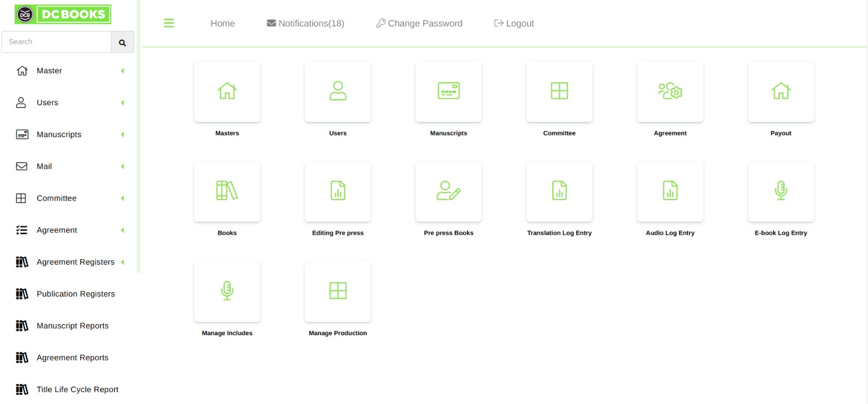Open the Agreement tile with gear icon
Image resolution: width=868 pixels, height=404 pixels.
point(670,91)
